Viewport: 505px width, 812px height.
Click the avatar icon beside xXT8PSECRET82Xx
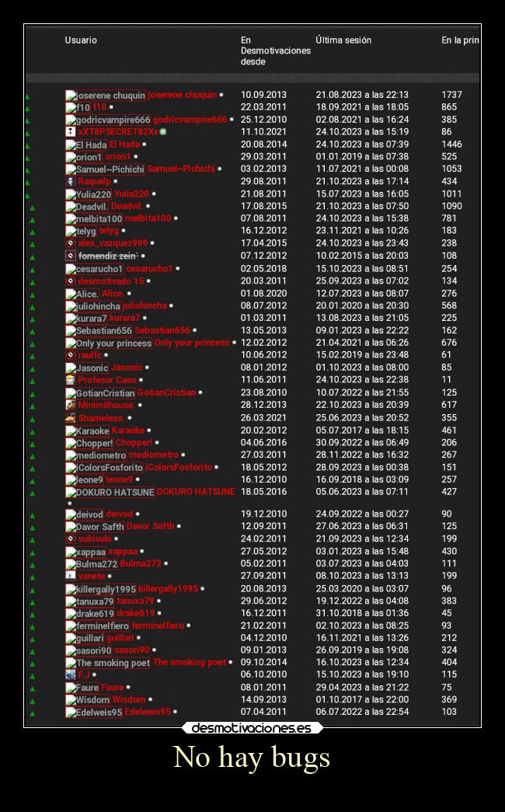(x=70, y=132)
